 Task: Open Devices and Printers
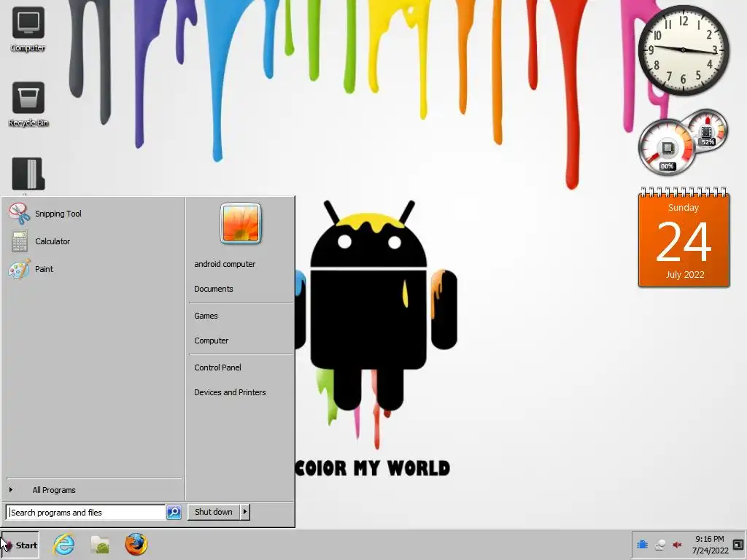pos(230,392)
